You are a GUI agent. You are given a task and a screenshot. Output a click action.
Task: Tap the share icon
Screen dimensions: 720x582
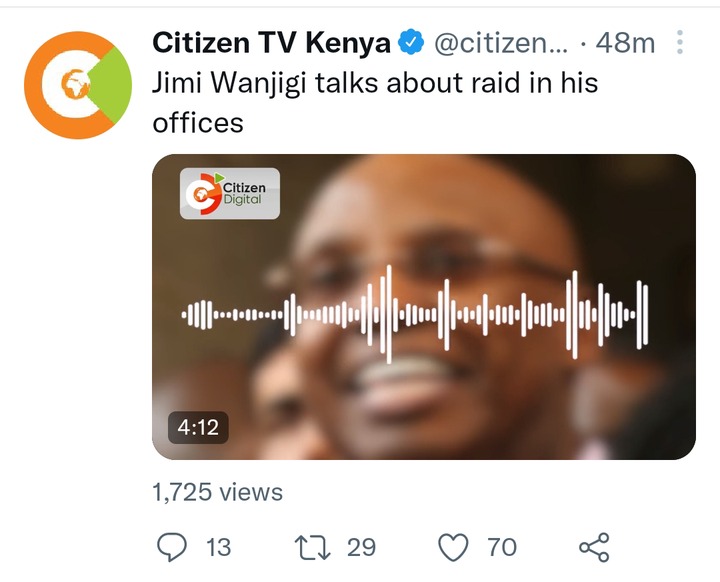tap(594, 547)
